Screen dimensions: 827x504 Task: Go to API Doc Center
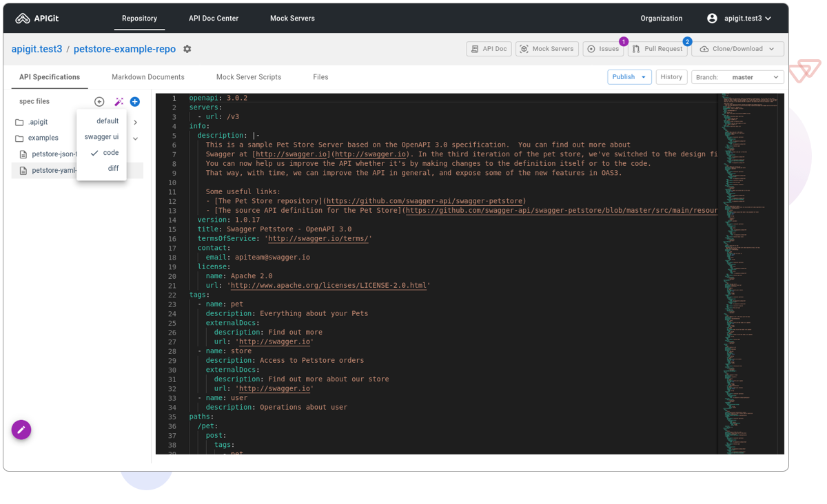[214, 19]
